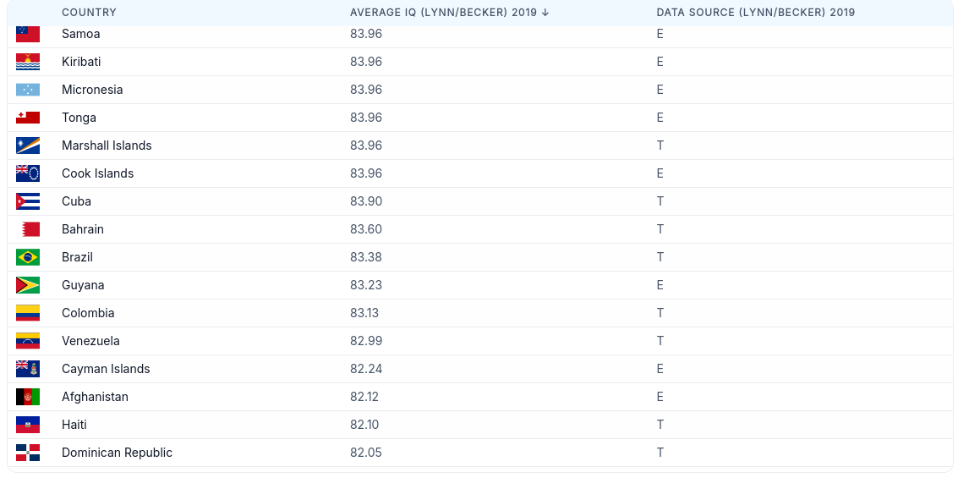The image size is (980, 478).
Task: Select the Cayman Islands country name
Action: 106,369
